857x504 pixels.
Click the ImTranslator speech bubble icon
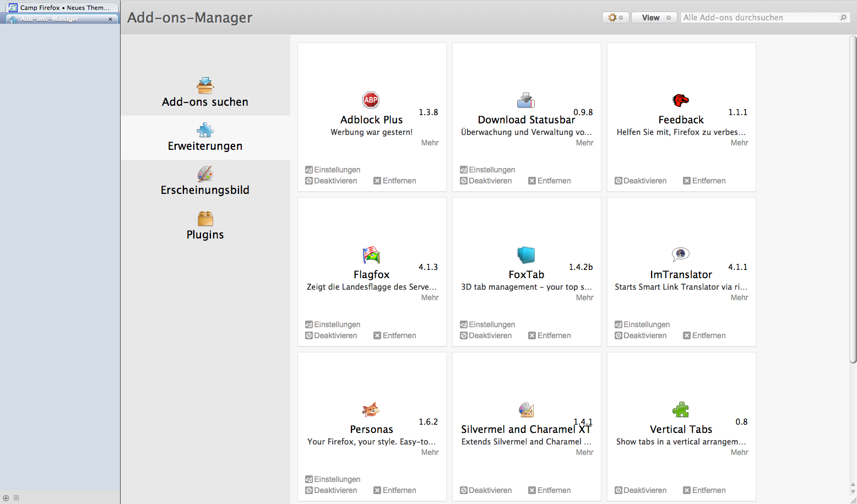click(x=681, y=254)
